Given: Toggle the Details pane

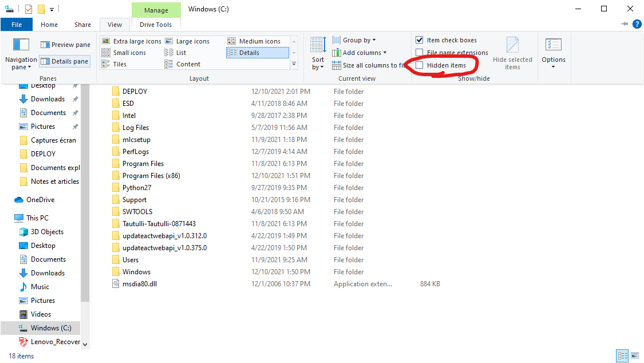Looking at the screenshot, I should point(65,61).
